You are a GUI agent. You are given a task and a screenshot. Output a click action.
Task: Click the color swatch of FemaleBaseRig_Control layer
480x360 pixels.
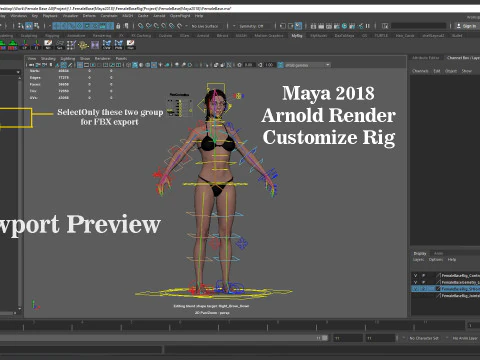coord(438,275)
